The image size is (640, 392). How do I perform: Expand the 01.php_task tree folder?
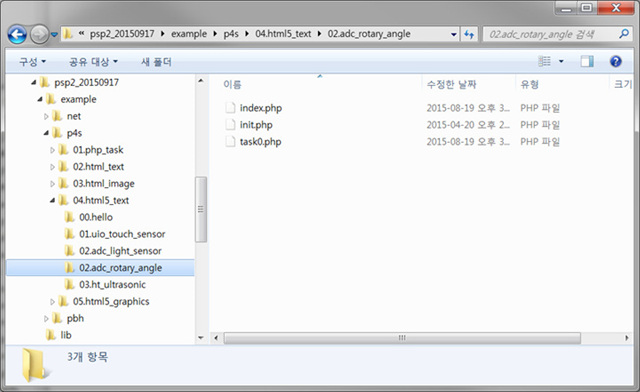[52, 150]
